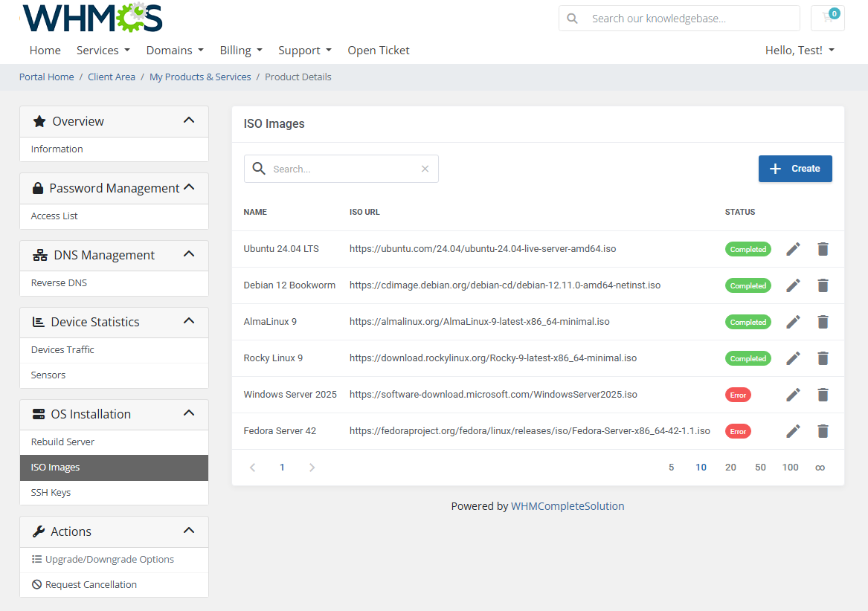Open Reverse DNS in the sidebar

click(114, 283)
